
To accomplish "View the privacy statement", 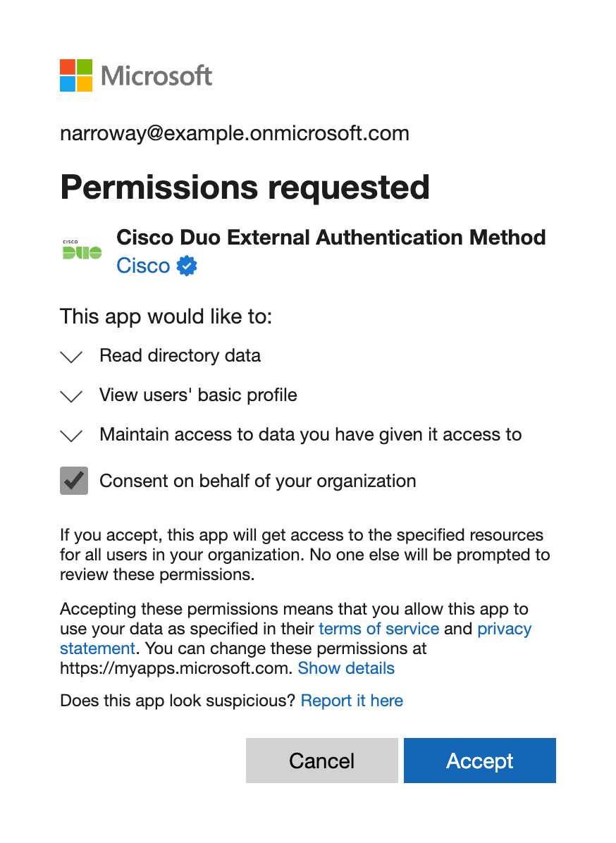I will 505,629.
